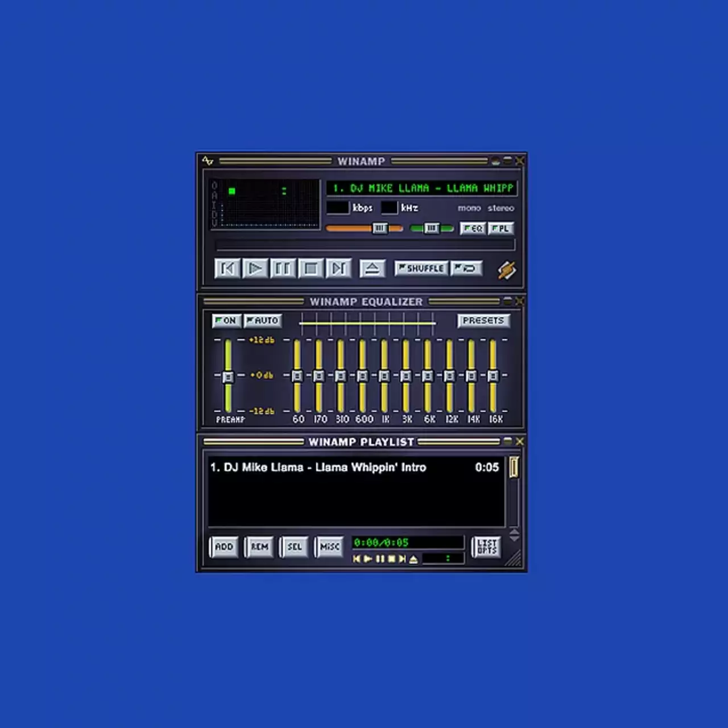Viewport: 728px width, 728px height.
Task: Click the equalizer windowshade button
Action: click(x=507, y=301)
